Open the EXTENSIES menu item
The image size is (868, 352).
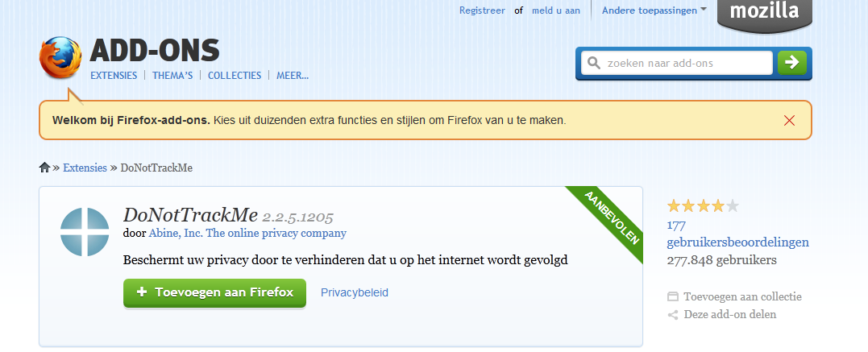(x=114, y=76)
